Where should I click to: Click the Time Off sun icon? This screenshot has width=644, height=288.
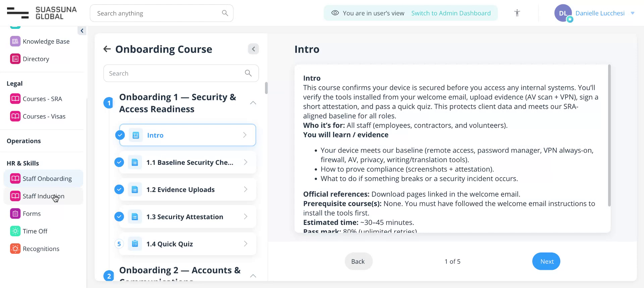[15, 231]
